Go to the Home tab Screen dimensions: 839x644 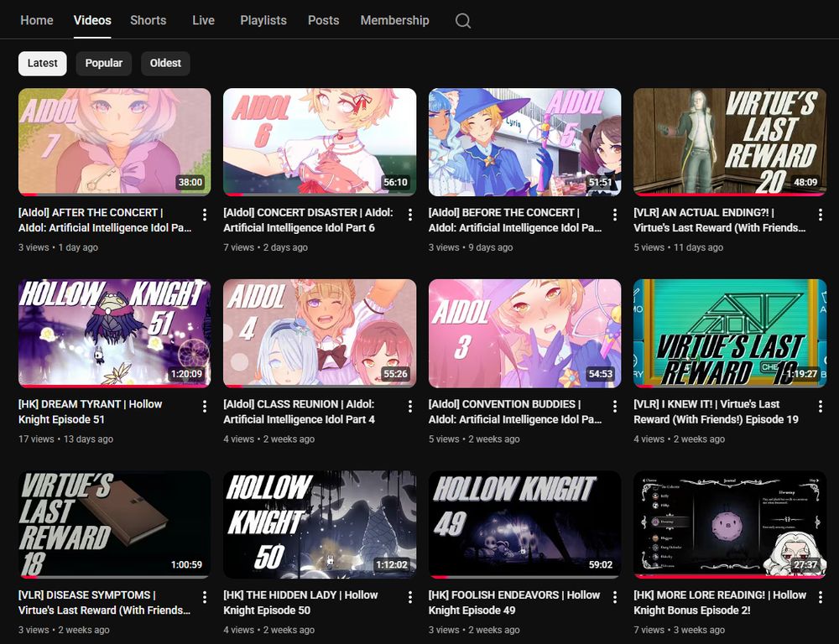pyautogui.click(x=36, y=20)
